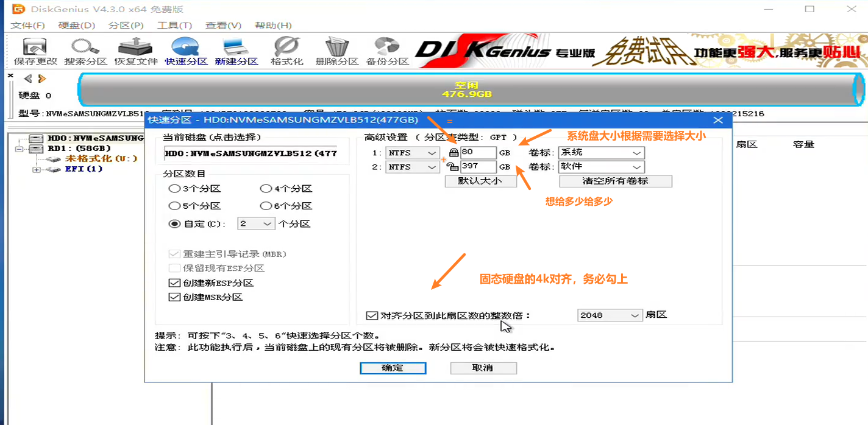Open partition 1 NTFS file system dropdown

tap(412, 153)
